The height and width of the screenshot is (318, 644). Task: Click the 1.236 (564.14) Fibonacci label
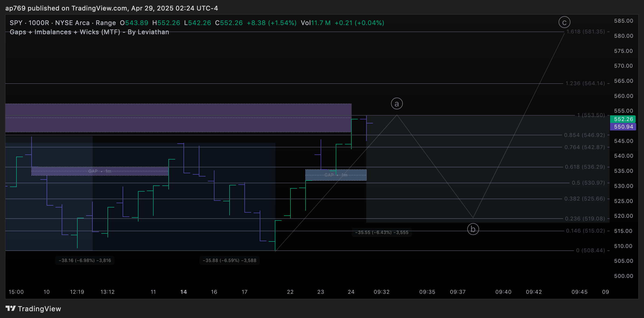585,83
